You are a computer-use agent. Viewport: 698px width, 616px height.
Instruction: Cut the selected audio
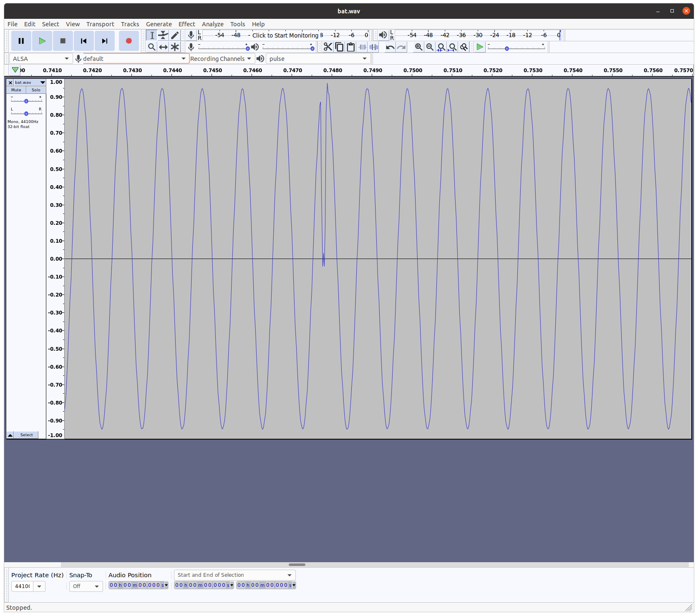(x=328, y=47)
